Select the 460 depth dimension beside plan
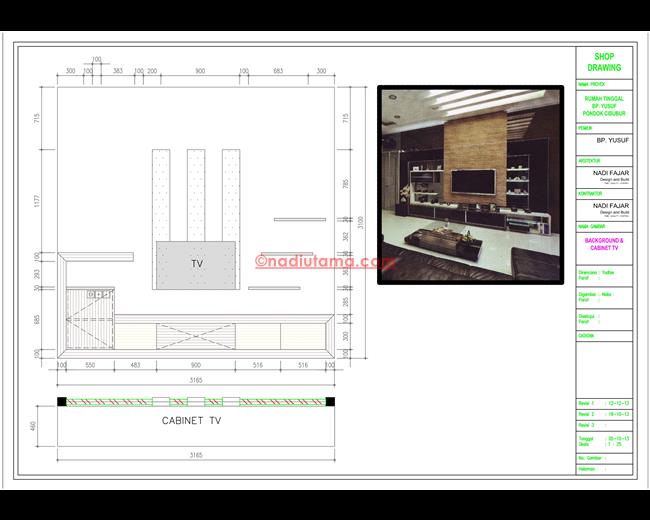The image size is (650, 520). [34, 427]
